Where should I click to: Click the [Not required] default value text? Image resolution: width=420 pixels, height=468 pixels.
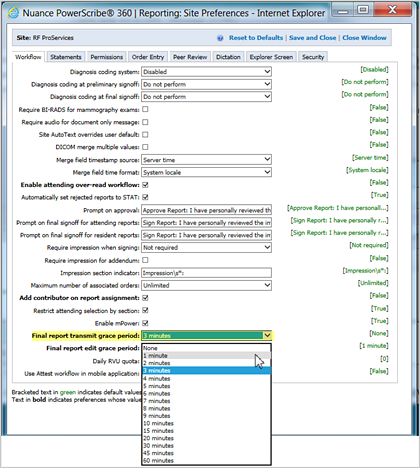coord(369,245)
